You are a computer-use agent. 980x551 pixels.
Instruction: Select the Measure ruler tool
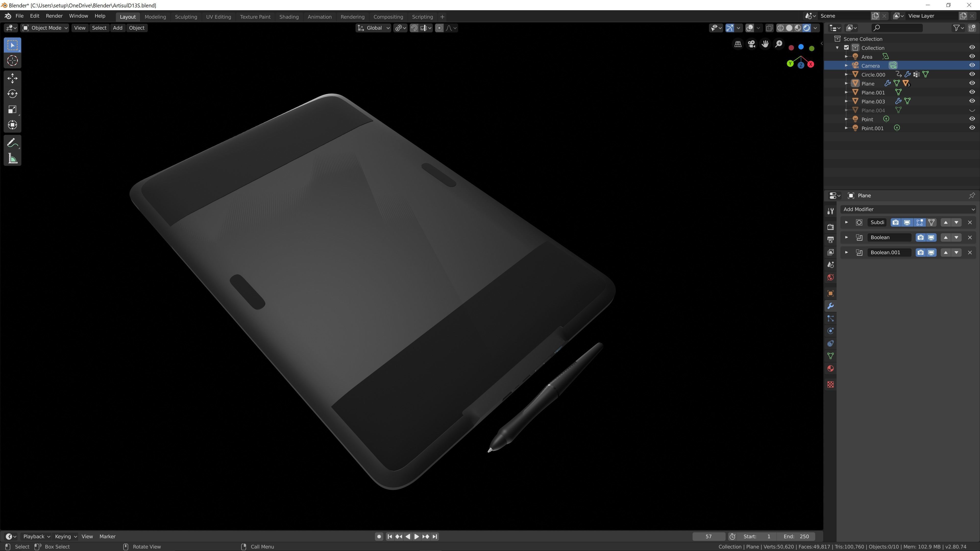coord(12,159)
